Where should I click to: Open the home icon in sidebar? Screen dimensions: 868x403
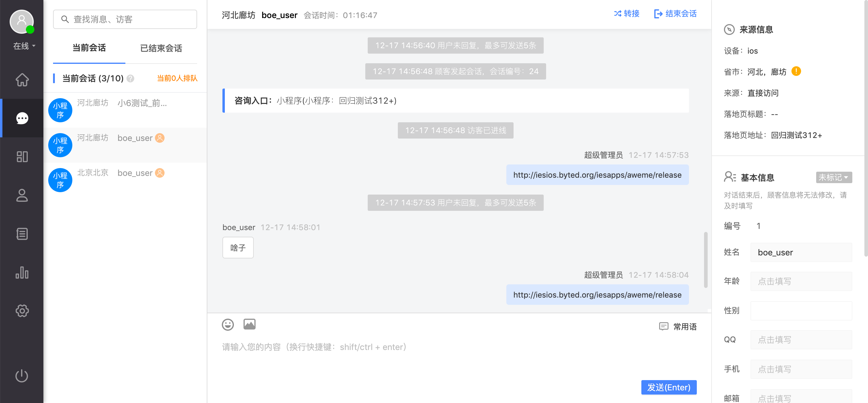[x=22, y=80]
